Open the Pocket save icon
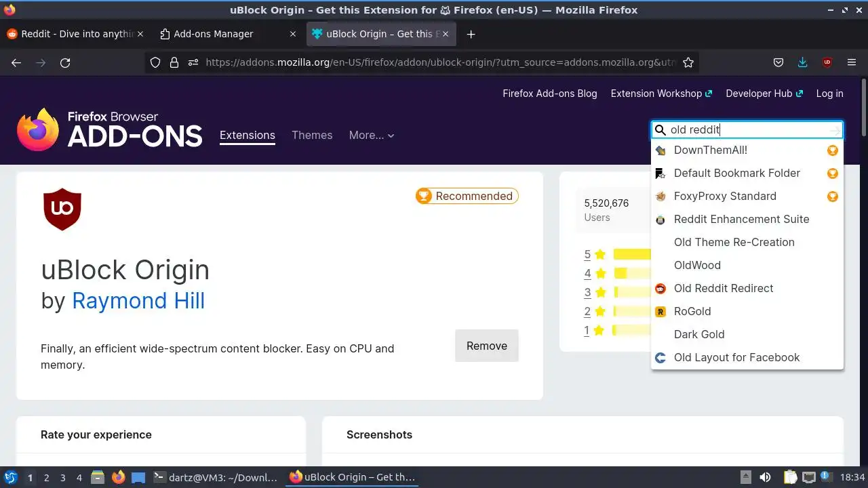This screenshot has width=868, height=488. (x=778, y=62)
